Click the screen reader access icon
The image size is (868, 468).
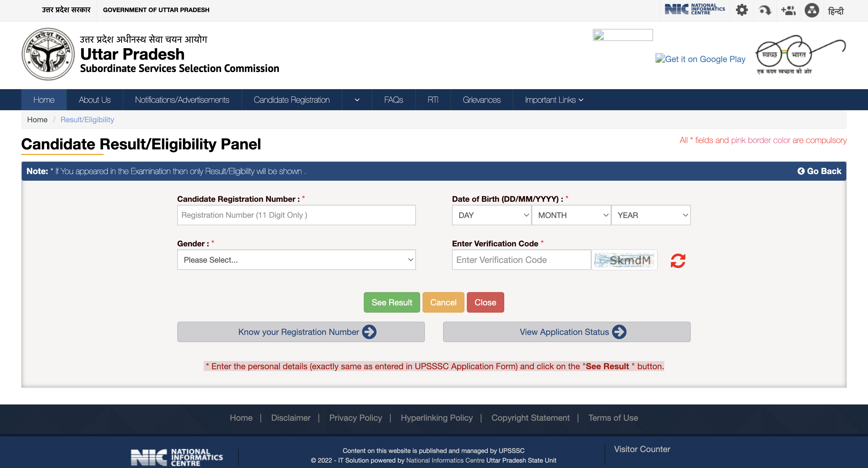(765, 10)
